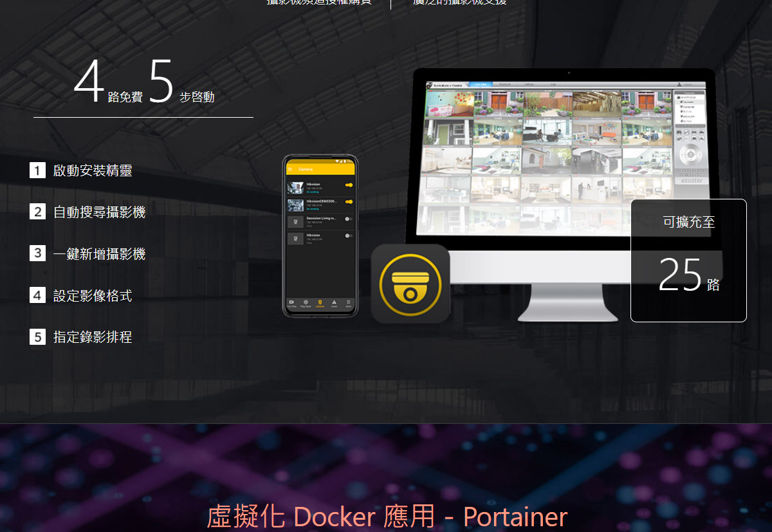Click the 廣泛的攝影機支援 link at top
This screenshot has height=532, width=772.
[459, 3]
